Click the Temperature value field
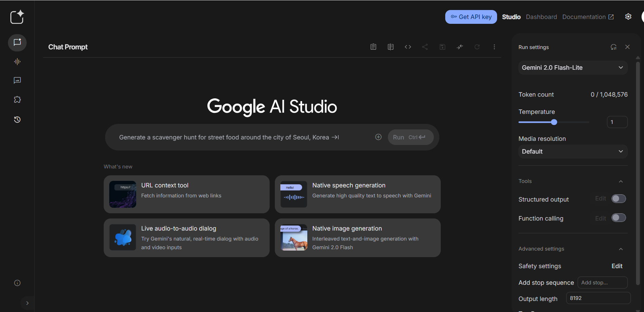Image resolution: width=644 pixels, height=312 pixels. tap(617, 122)
